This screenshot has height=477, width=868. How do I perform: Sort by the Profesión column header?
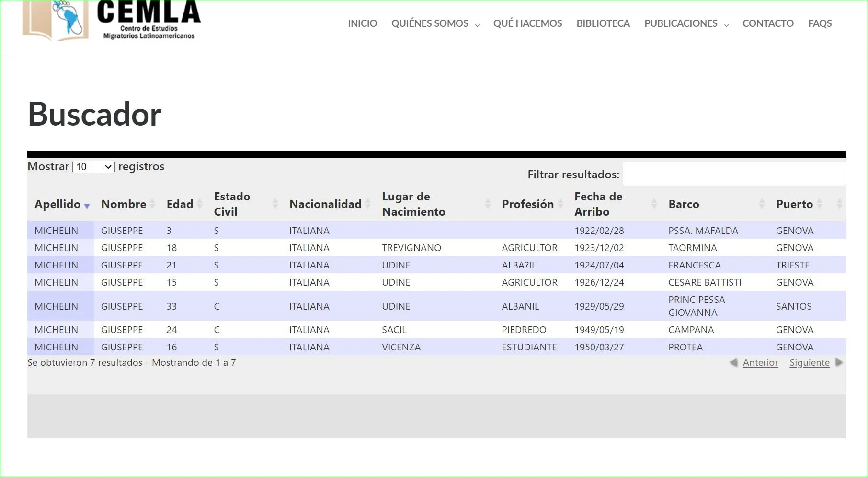[x=527, y=204]
